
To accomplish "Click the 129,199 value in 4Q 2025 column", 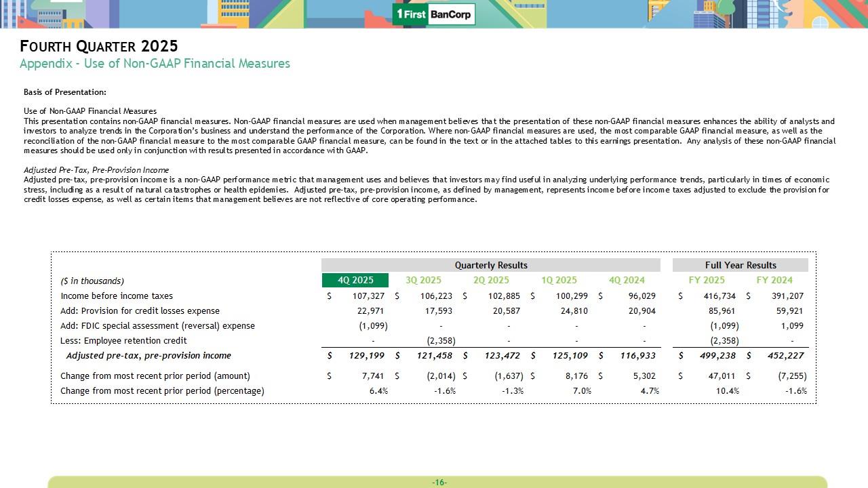I will tap(369, 356).
